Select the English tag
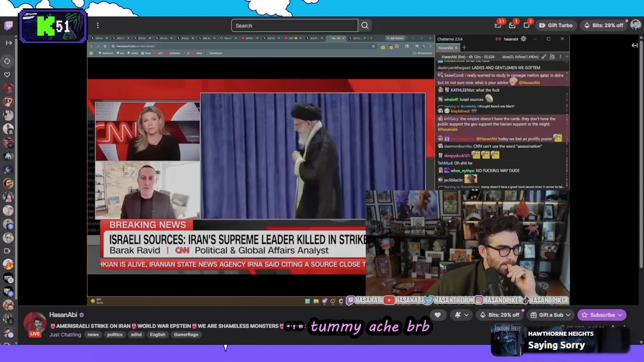The width and height of the screenshot is (644, 362). [157, 334]
